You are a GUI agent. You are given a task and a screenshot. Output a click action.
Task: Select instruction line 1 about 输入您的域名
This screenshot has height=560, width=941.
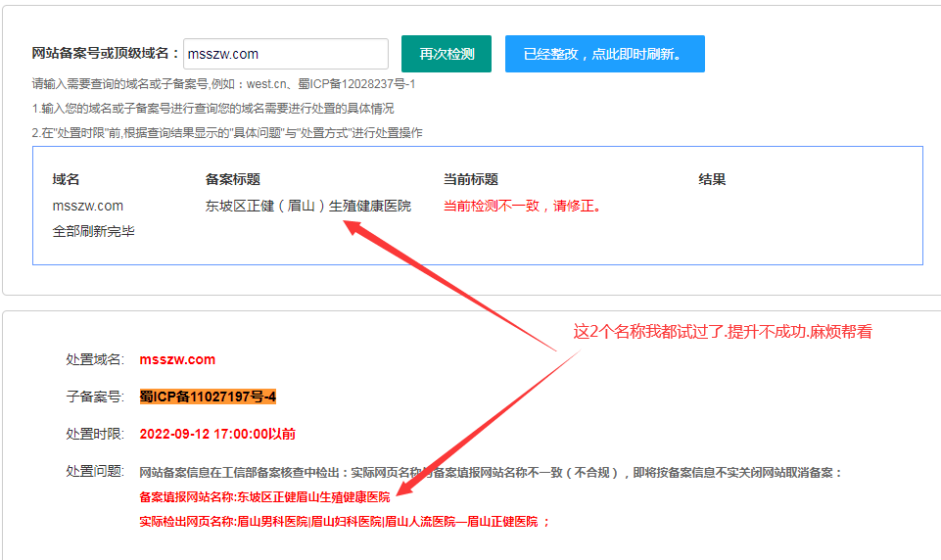coord(212,109)
